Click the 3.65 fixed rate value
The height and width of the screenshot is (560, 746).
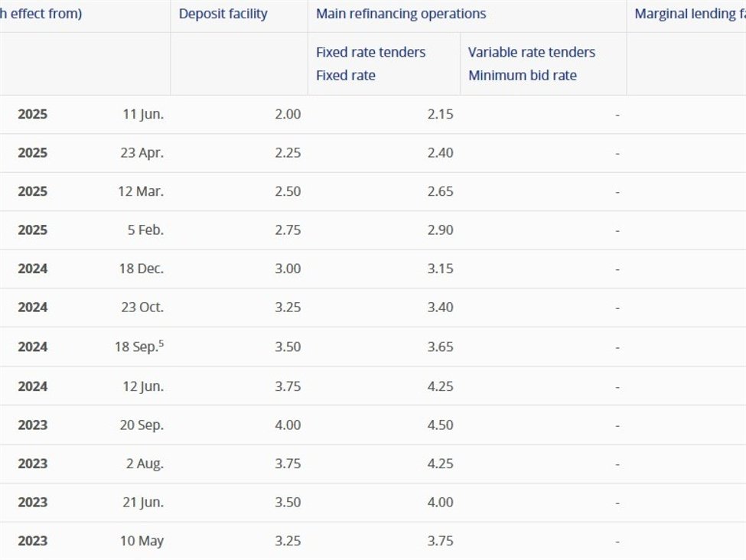click(x=440, y=347)
